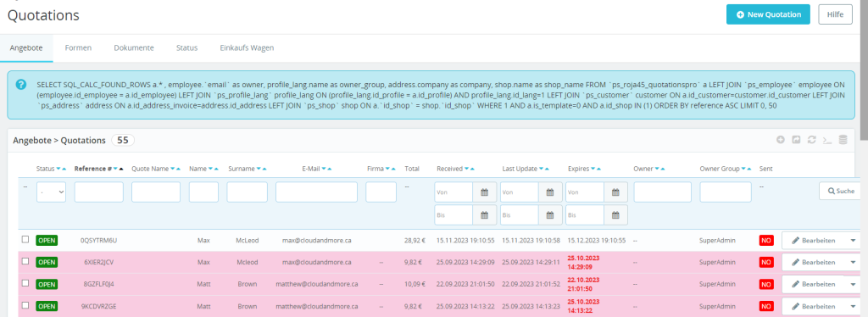Show SQL query terminal icon
The image size is (868, 317).
[x=827, y=140]
